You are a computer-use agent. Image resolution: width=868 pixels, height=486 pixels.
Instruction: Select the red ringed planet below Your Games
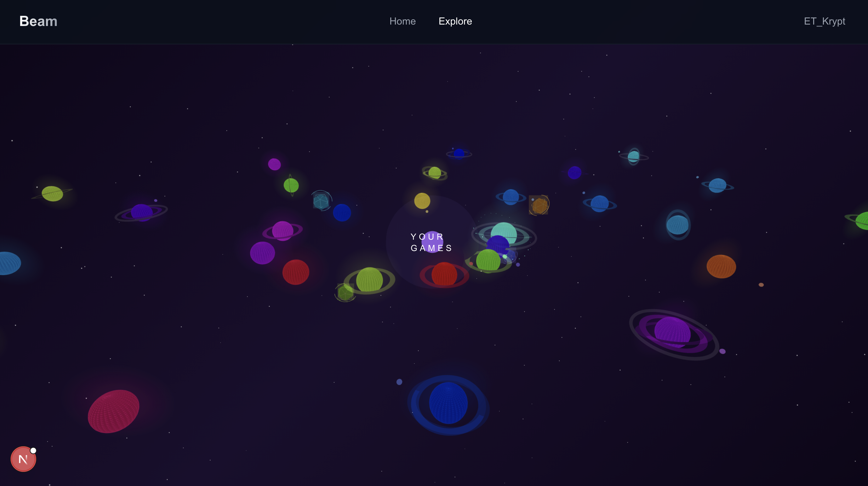click(x=444, y=274)
